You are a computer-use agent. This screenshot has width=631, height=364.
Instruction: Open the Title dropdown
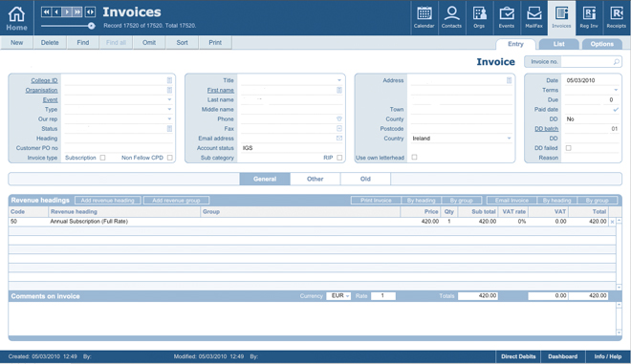(x=339, y=80)
